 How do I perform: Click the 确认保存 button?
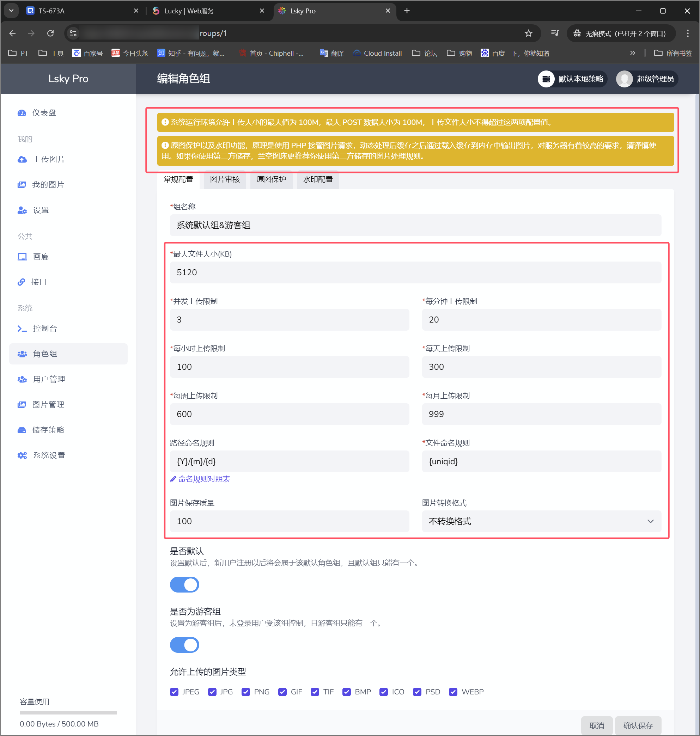click(638, 725)
